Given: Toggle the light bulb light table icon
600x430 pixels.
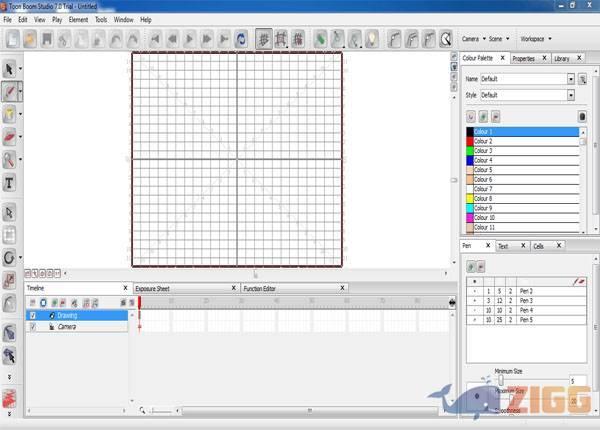Looking at the screenshot, I should [372, 39].
